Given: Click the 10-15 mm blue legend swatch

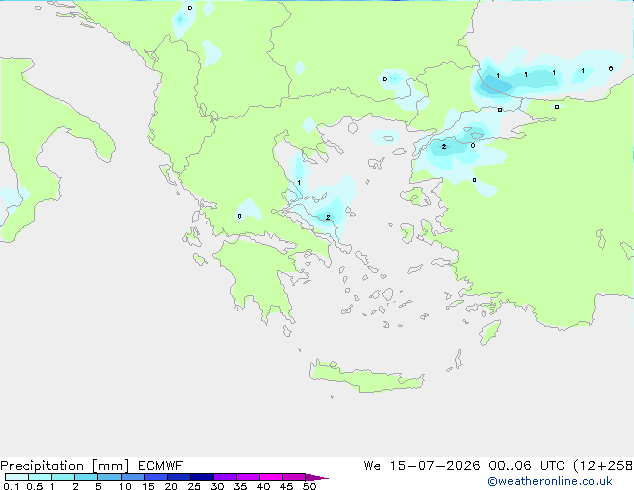Looking at the screenshot, I should pyautogui.click(x=133, y=477).
